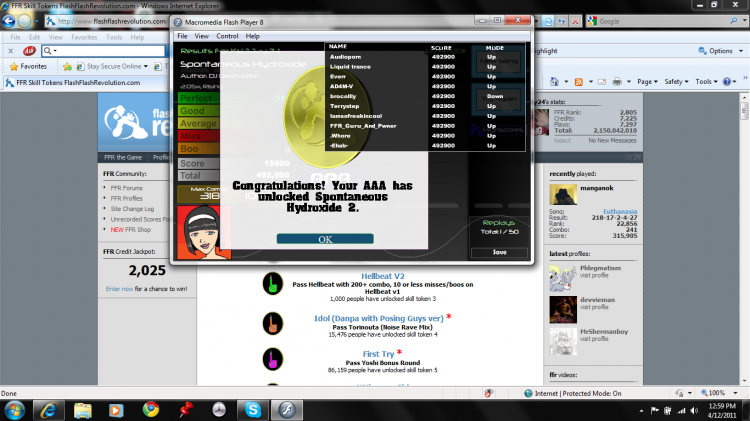Screen dimensions: 750x421
Task: Open the Control menu in Flash Player
Action: (227, 36)
